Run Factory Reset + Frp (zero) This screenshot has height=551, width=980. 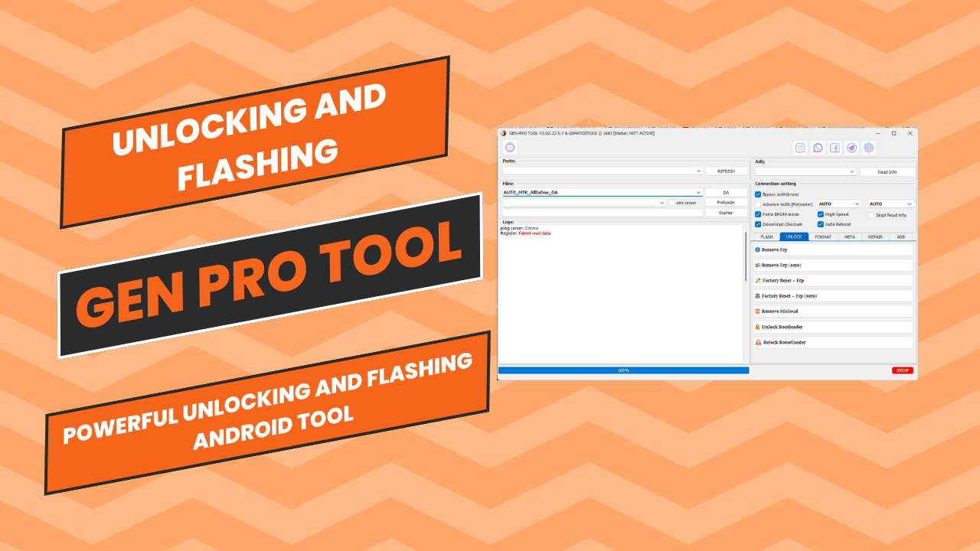click(833, 295)
